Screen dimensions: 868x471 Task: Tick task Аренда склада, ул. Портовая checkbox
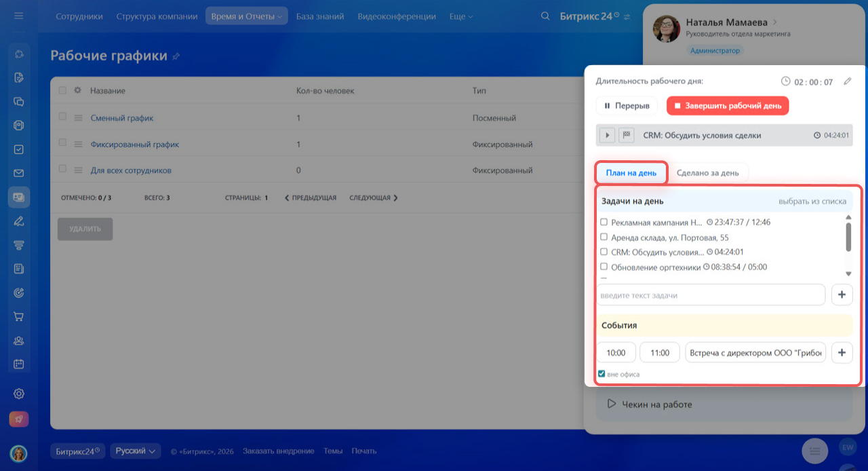pos(604,237)
